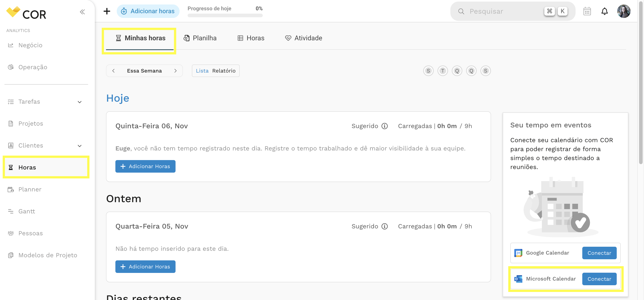Screen dimensions: 644x300
Task: Select the first Q weekday circle
Action: point(457,71)
